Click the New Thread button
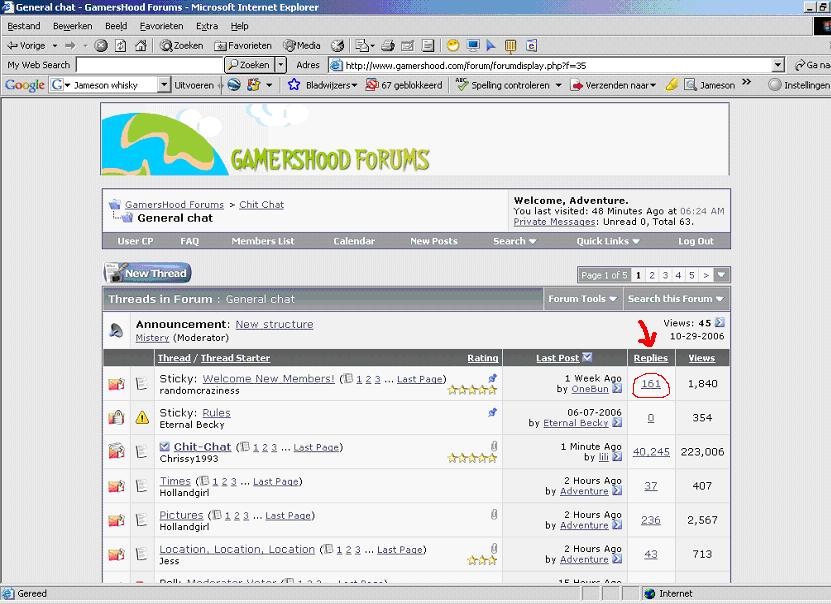The image size is (831, 604). 147,273
